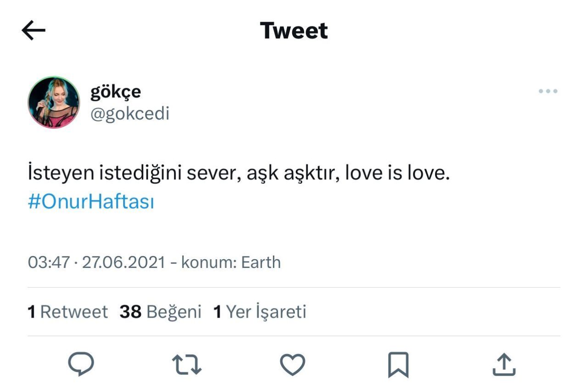Click the phrase love is love
Screen dimensions: 588x387
[396, 174]
